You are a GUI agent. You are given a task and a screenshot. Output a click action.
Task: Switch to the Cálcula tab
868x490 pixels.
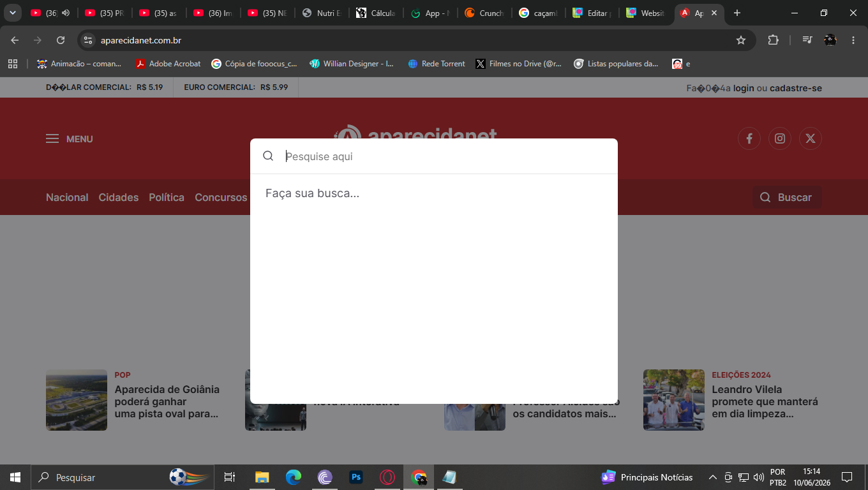pos(376,13)
